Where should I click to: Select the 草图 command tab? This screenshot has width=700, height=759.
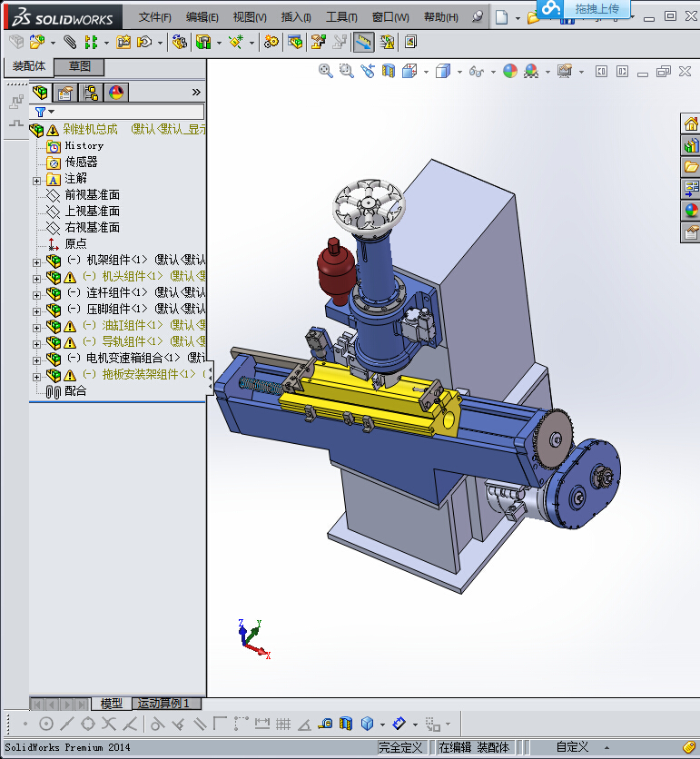[79, 66]
